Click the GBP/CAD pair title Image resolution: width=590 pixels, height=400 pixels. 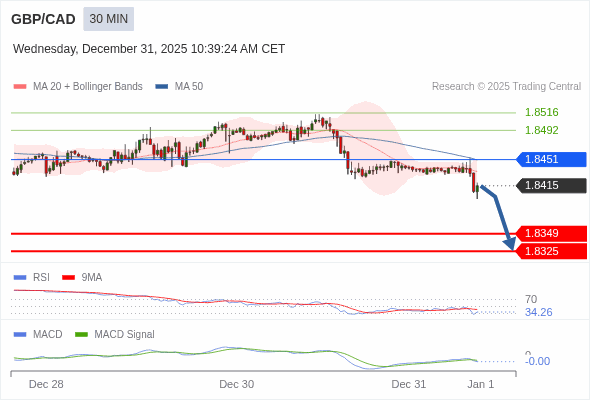pos(43,19)
